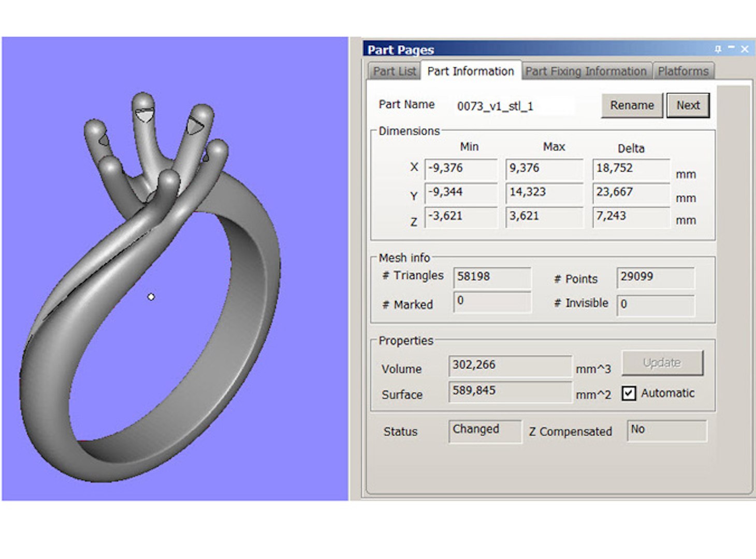756x559 pixels.
Task: Close the Part Pages panel
Action: [x=745, y=49]
